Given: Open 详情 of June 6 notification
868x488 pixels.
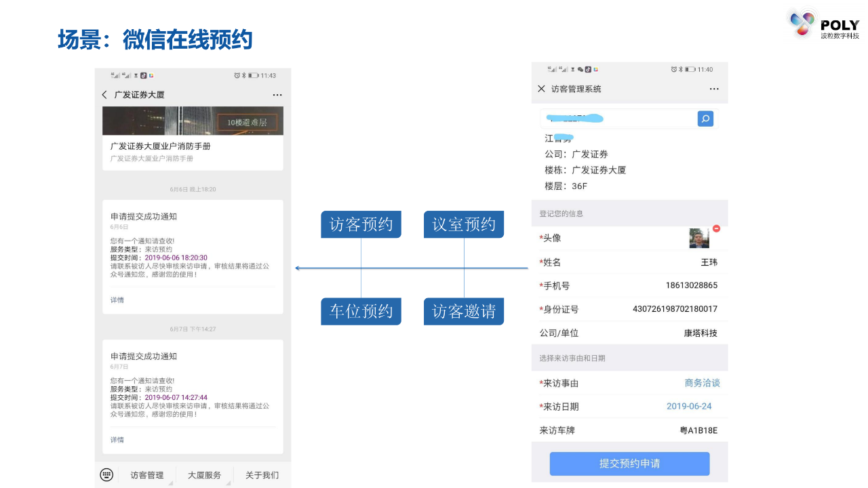Looking at the screenshot, I should click(x=117, y=300).
